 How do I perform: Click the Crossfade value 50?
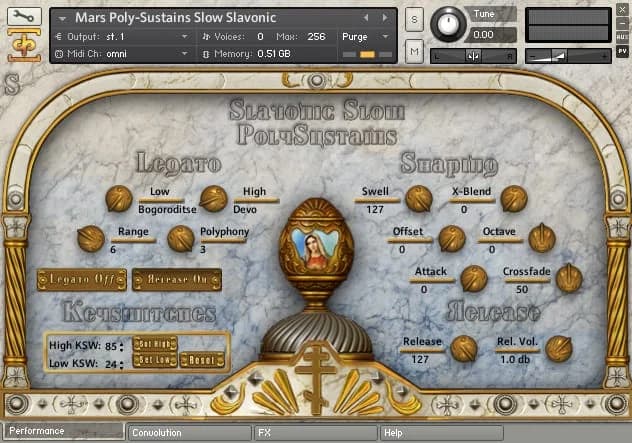(522, 289)
